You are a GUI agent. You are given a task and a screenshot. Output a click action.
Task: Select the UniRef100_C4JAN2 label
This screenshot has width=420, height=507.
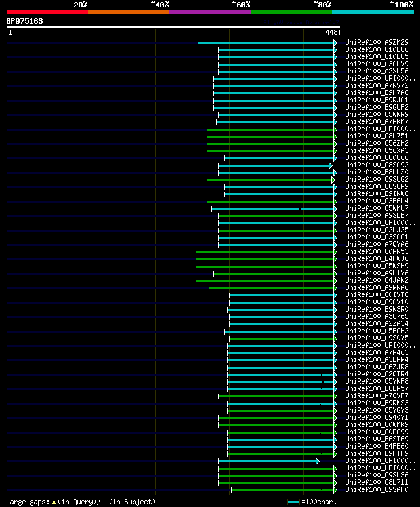377,280
